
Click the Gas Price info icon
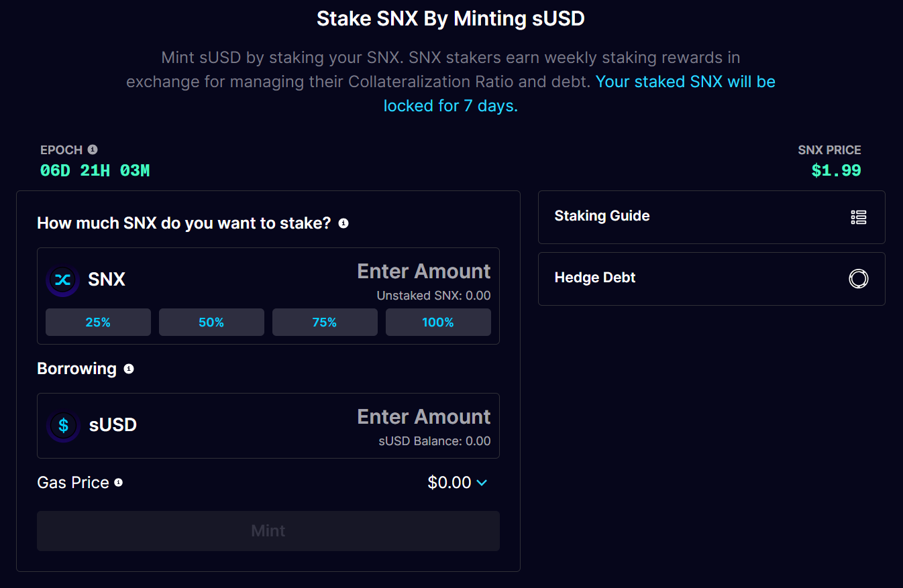(119, 483)
